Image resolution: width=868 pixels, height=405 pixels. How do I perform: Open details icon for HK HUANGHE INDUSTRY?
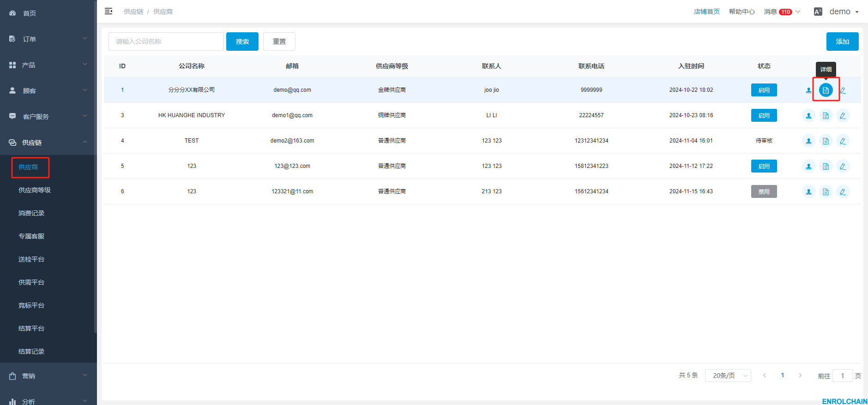(x=826, y=115)
